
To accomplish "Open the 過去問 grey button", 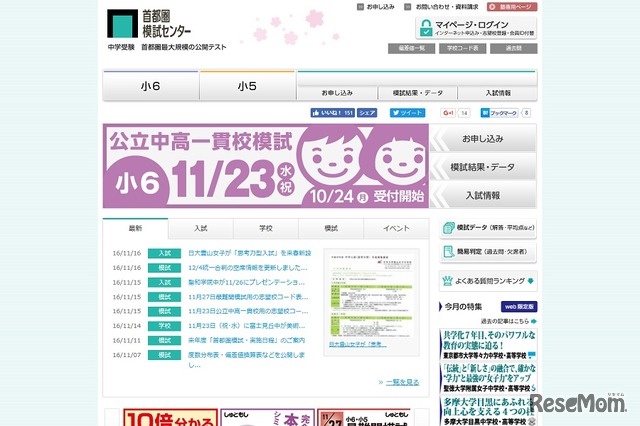I will (x=513, y=48).
